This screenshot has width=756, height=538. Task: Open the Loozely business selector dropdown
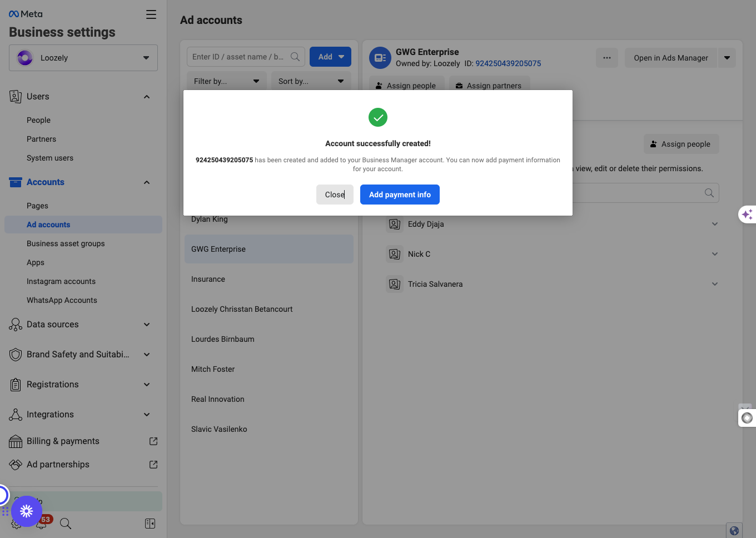click(x=83, y=58)
